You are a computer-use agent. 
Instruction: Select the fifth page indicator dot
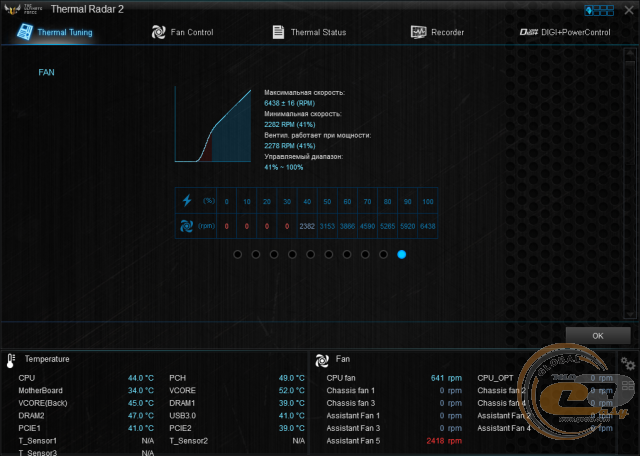(311, 254)
